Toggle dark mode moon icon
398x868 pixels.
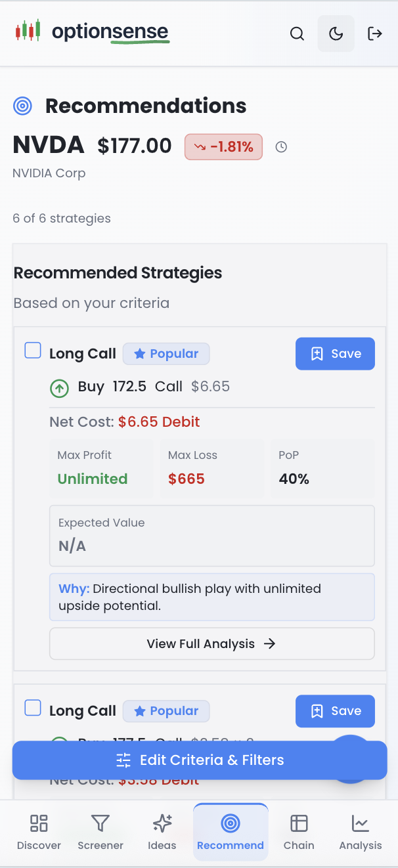336,34
